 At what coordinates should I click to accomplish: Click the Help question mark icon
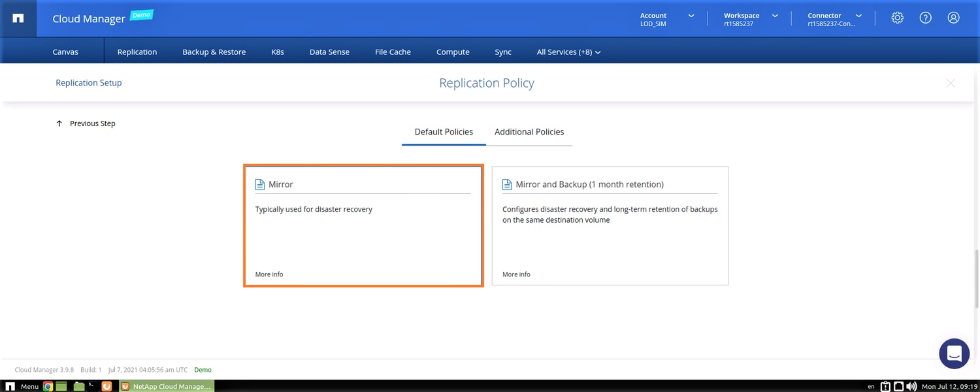click(x=925, y=18)
